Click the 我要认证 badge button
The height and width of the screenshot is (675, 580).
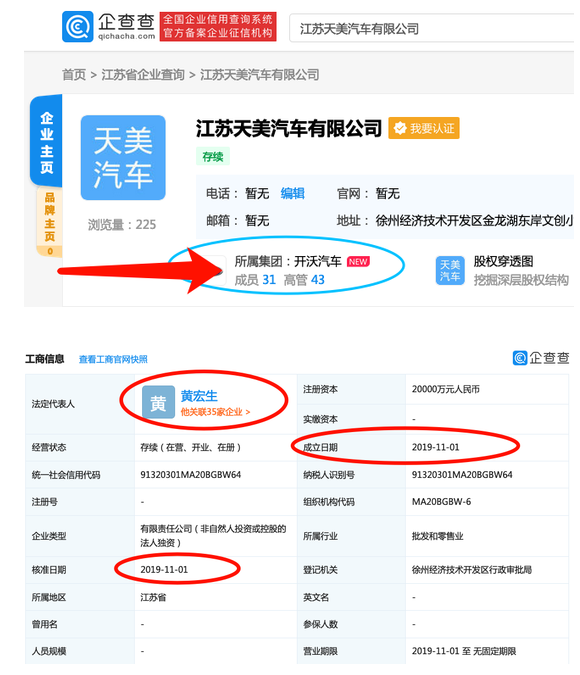[424, 128]
